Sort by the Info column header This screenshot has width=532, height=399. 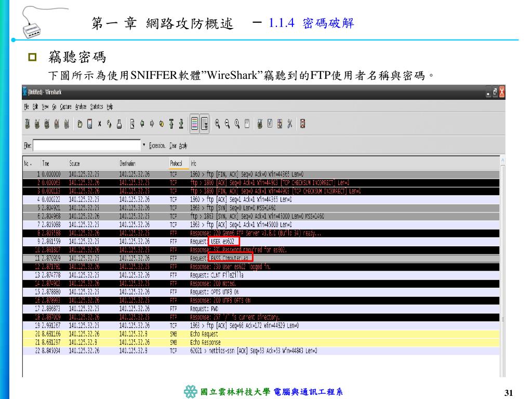tap(344, 163)
